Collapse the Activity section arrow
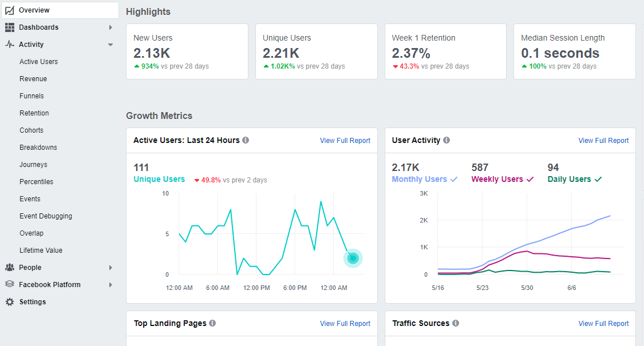The height and width of the screenshot is (346, 644). (110, 45)
